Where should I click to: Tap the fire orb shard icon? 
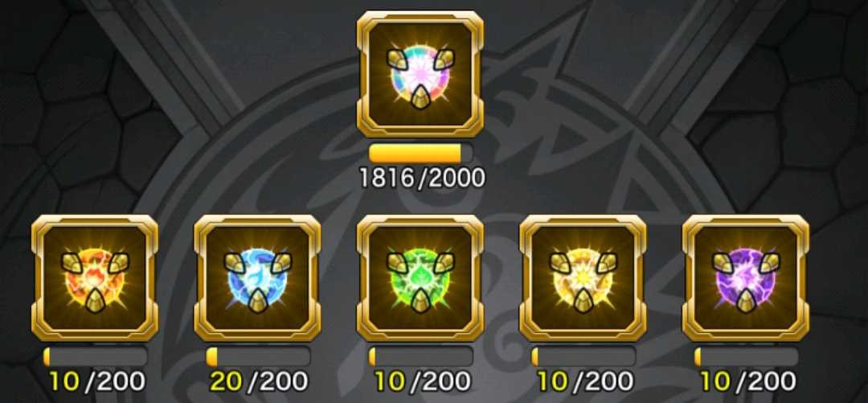click(95, 278)
